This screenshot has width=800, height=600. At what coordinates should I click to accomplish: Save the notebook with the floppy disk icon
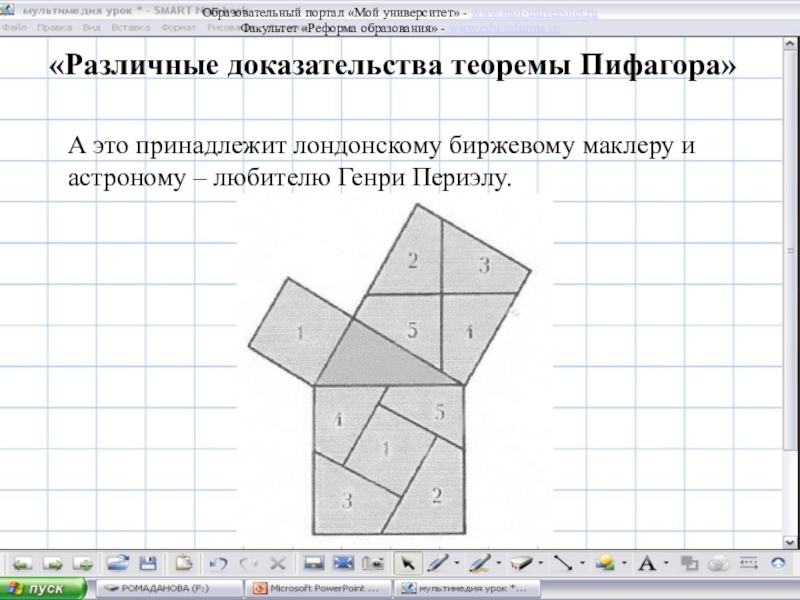(148, 563)
